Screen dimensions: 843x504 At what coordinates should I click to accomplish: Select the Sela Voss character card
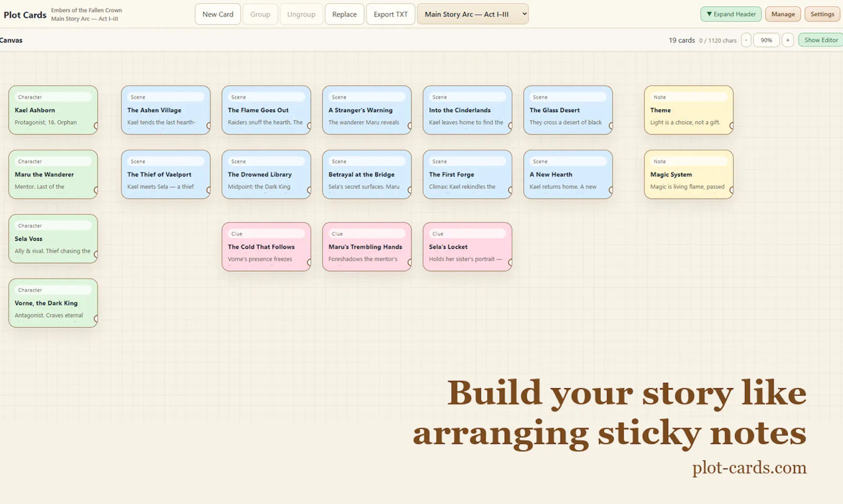53,239
